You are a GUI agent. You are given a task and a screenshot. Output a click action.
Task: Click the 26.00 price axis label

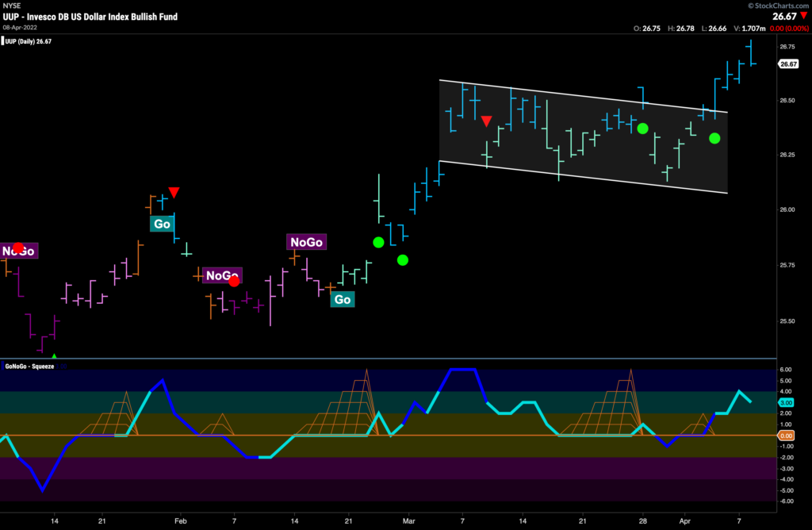pos(787,209)
